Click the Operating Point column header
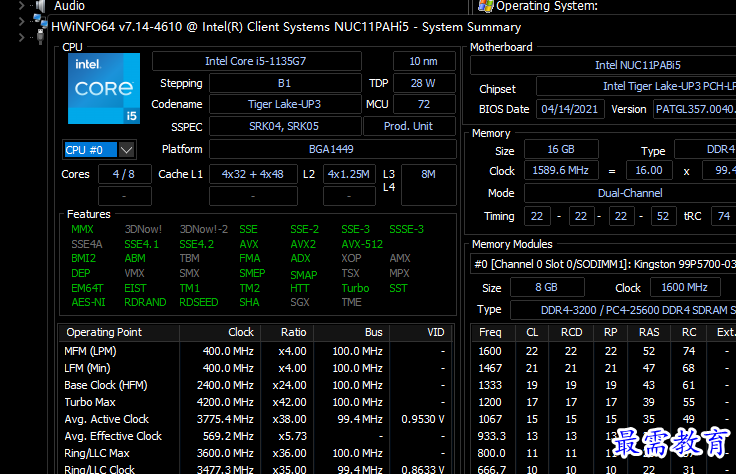The height and width of the screenshot is (474, 736). coord(104,332)
